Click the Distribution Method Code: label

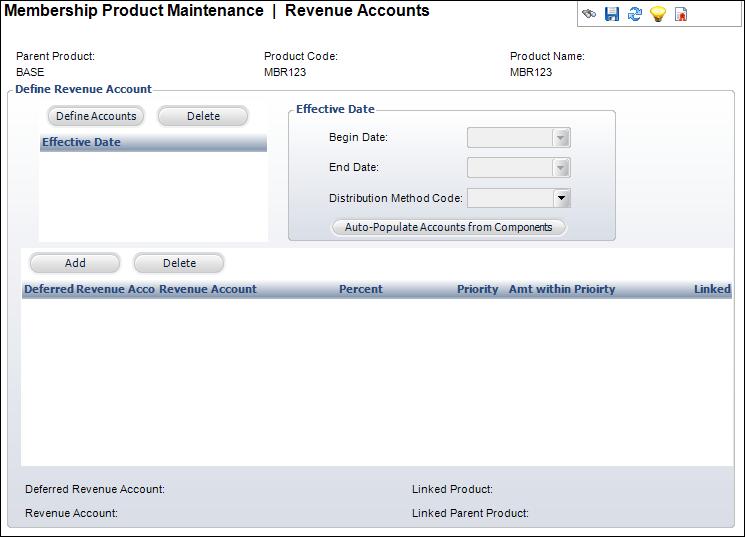coord(396,198)
